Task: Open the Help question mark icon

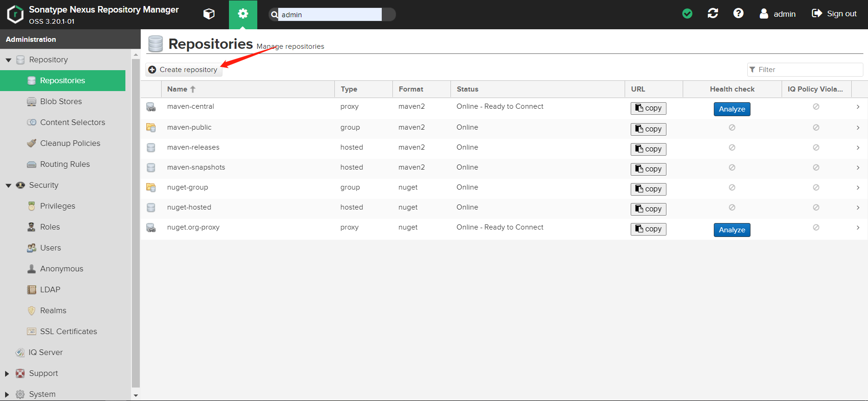Action: point(738,13)
